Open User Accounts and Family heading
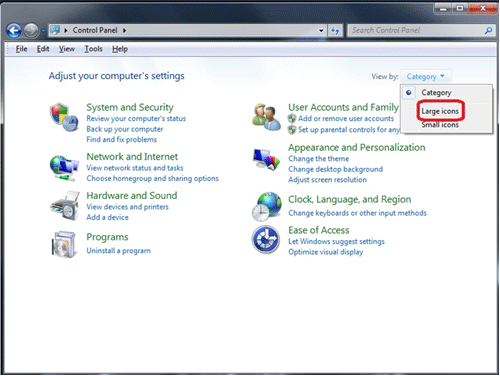This screenshot has height=376, width=500. point(343,107)
